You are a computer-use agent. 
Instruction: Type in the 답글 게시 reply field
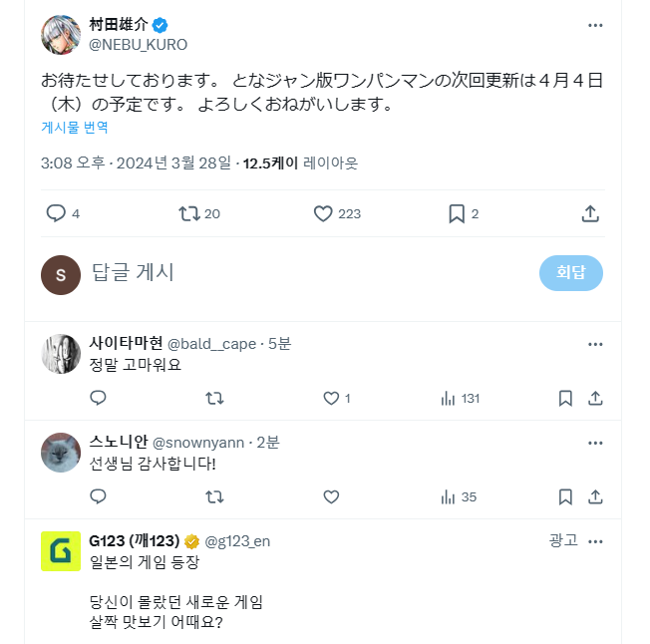[x=299, y=272]
